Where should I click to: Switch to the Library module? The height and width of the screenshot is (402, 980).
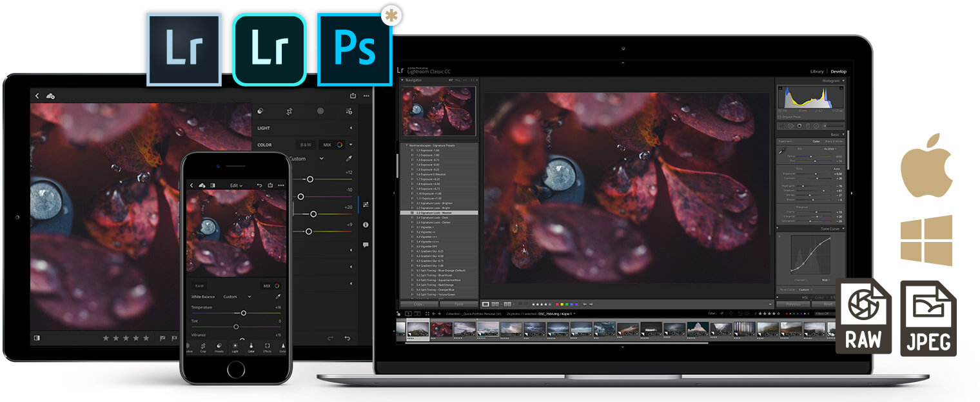tap(816, 71)
